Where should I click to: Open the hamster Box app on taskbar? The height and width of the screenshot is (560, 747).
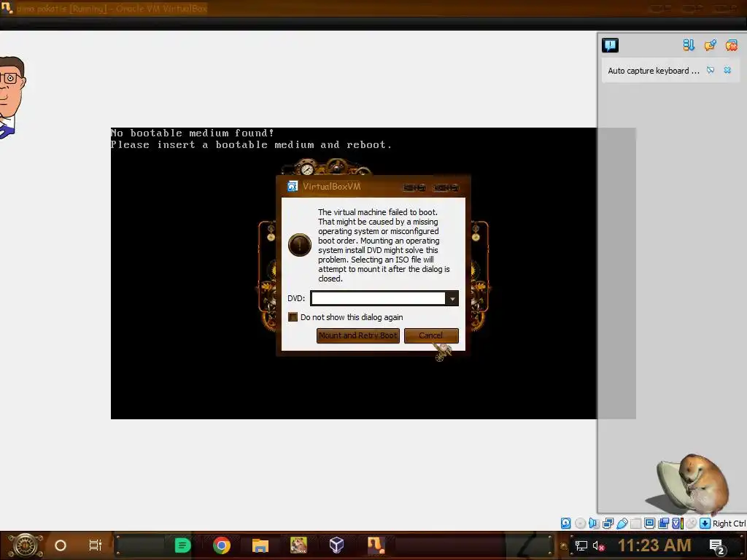click(298, 545)
